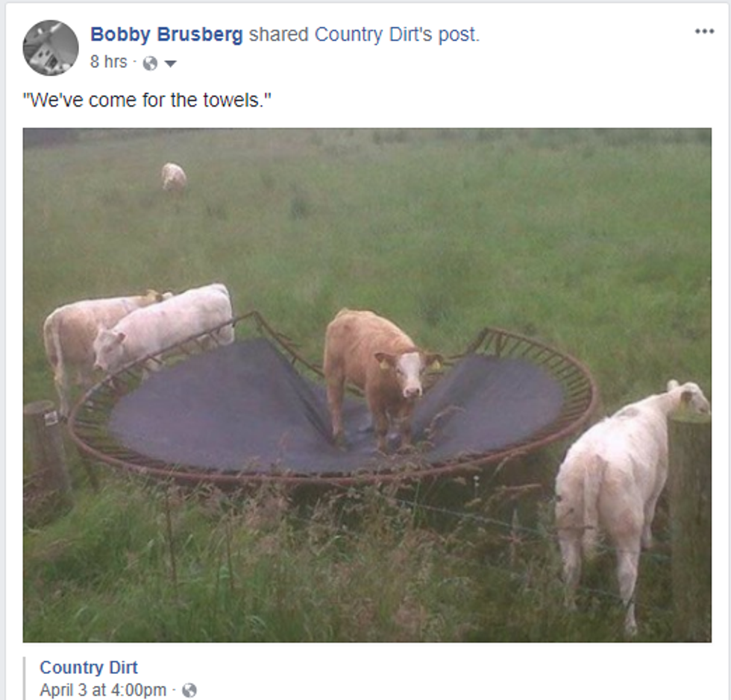
Task: Click Bobby Brusberg's profile picture
Action: pyautogui.click(x=51, y=48)
